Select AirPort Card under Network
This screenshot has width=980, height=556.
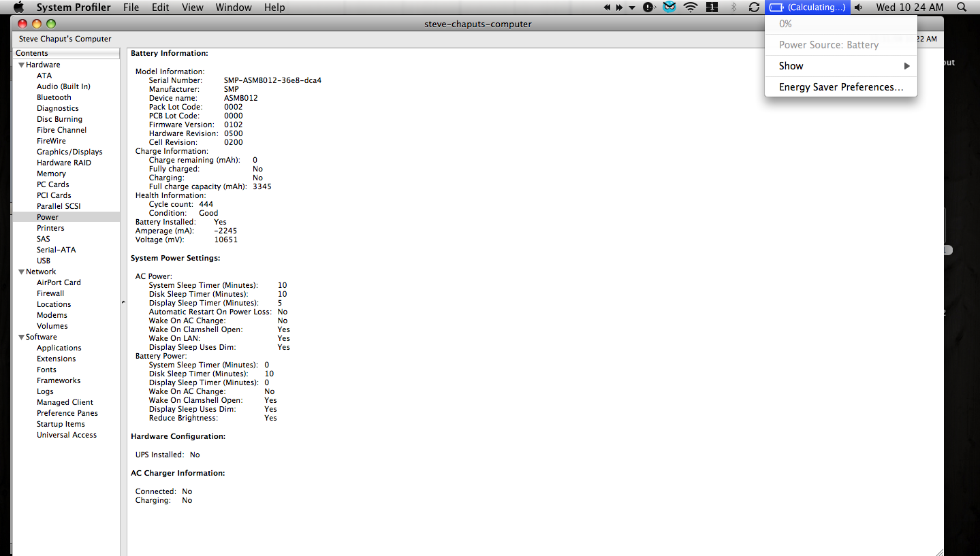pos(59,282)
